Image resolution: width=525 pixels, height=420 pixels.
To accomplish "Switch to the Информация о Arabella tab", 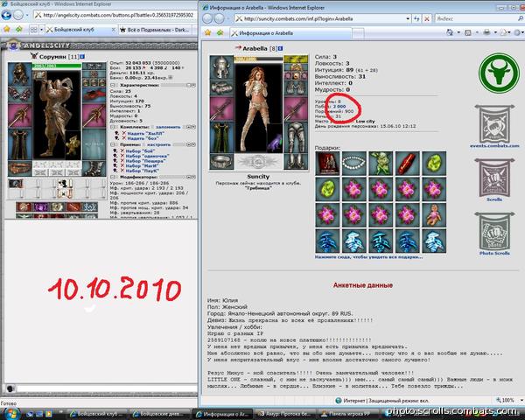I will [290, 33].
